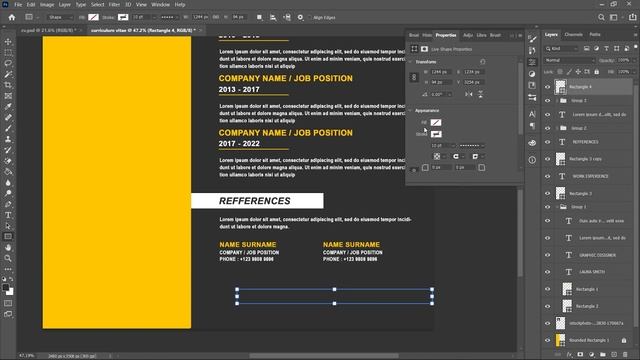Flip horizontal icon in Transform section
Viewport: 640px width, 360px height.
469,94
